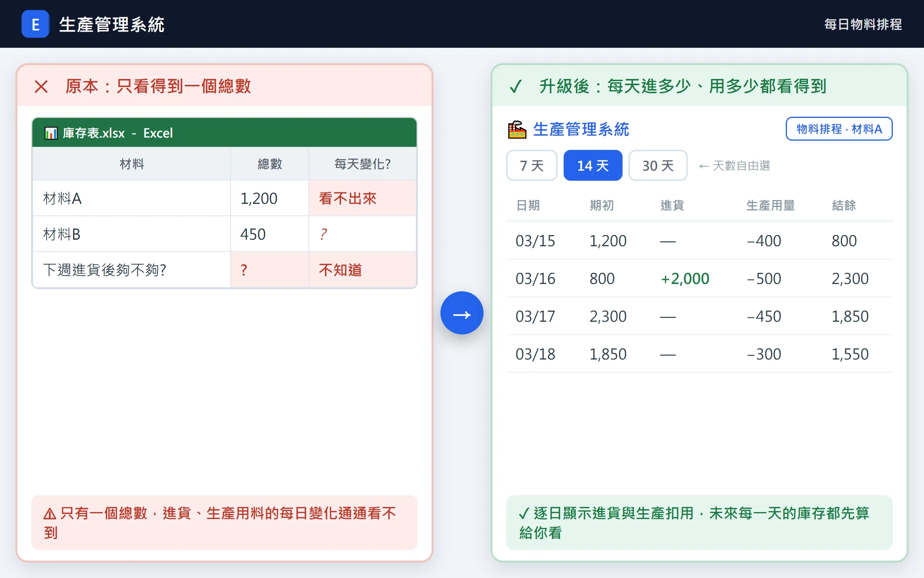Click the ← 天數自由選 hint text
Screen dimensions: 924x578
(735, 166)
